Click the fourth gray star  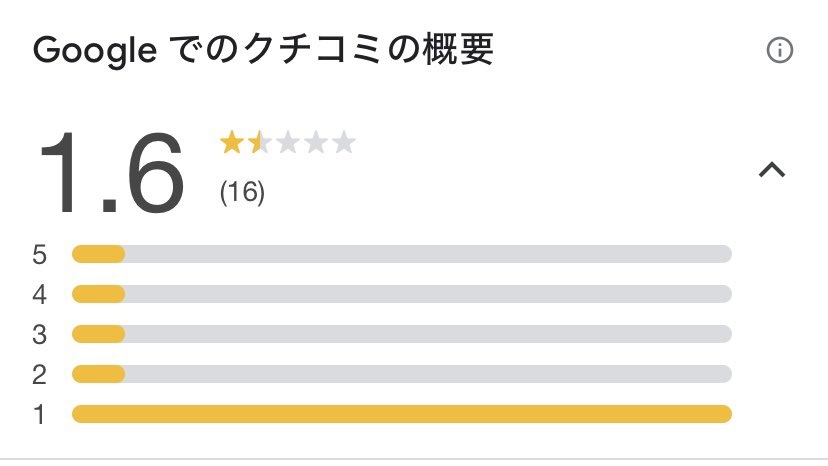pyautogui.click(x=315, y=143)
